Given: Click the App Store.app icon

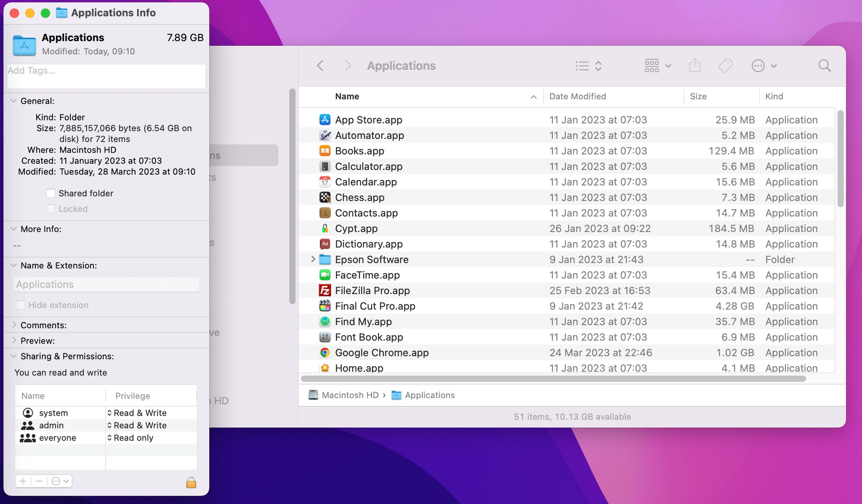Looking at the screenshot, I should (x=325, y=120).
